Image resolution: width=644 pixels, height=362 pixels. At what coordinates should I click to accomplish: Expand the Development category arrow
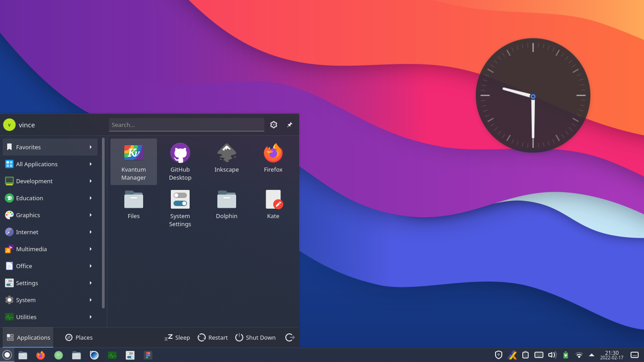click(91, 181)
